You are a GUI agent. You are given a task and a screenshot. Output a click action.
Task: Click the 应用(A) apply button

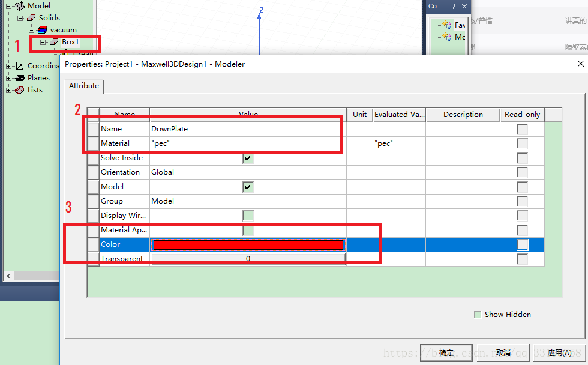tap(559, 352)
